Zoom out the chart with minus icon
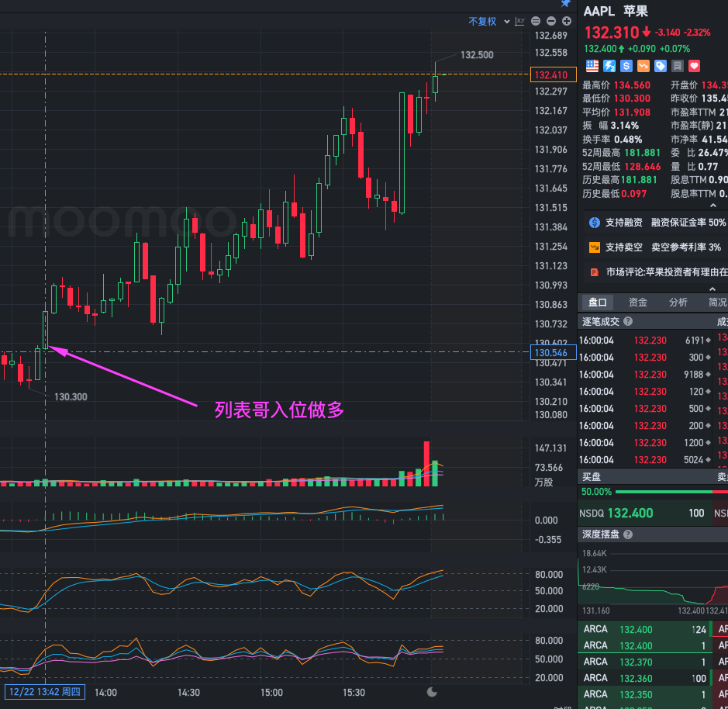The height and width of the screenshot is (709, 728). 551,21
